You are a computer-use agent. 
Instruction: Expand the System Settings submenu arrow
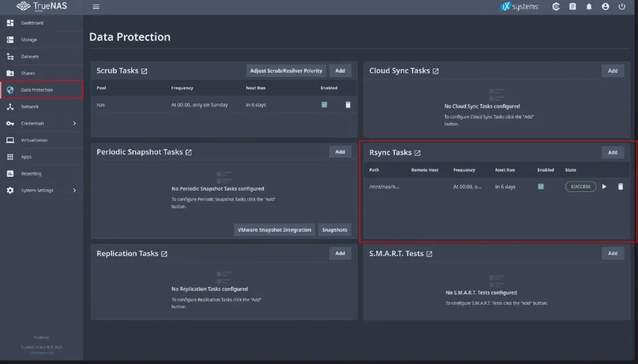(x=74, y=191)
